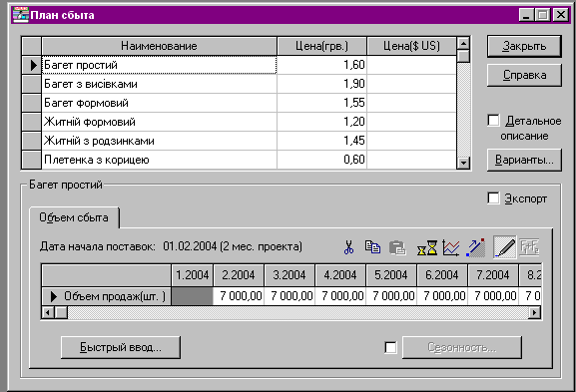Click sales value under 3.2004
This screenshot has height=392, width=576.
289,296
